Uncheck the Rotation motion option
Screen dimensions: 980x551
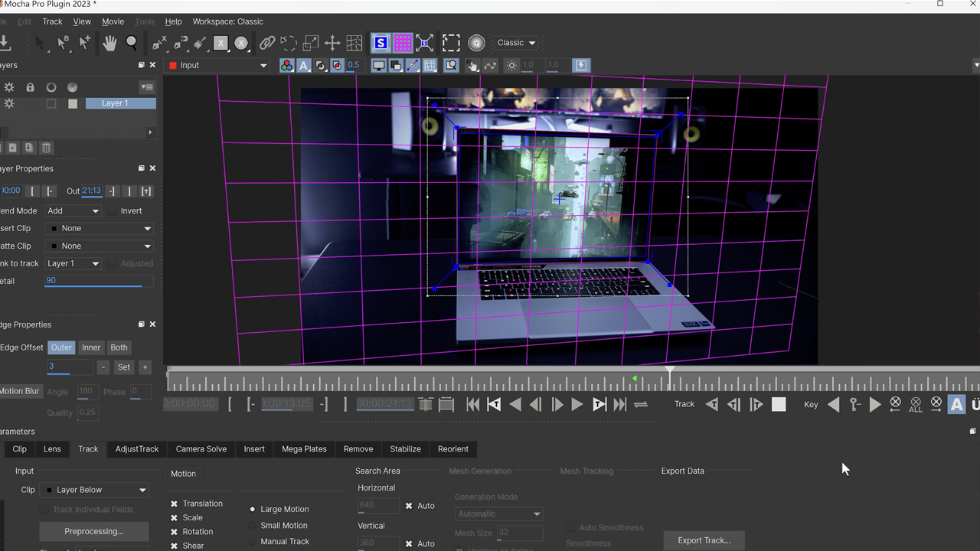pos(175,532)
